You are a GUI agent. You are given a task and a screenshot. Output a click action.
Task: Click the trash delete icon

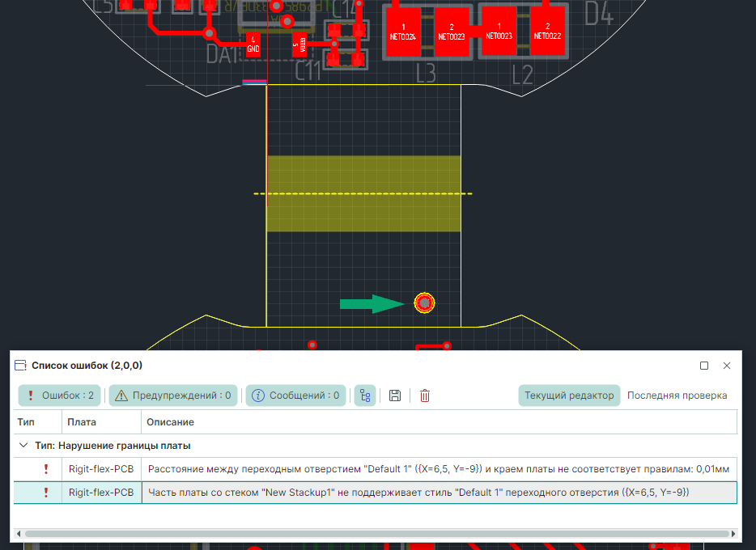click(424, 396)
